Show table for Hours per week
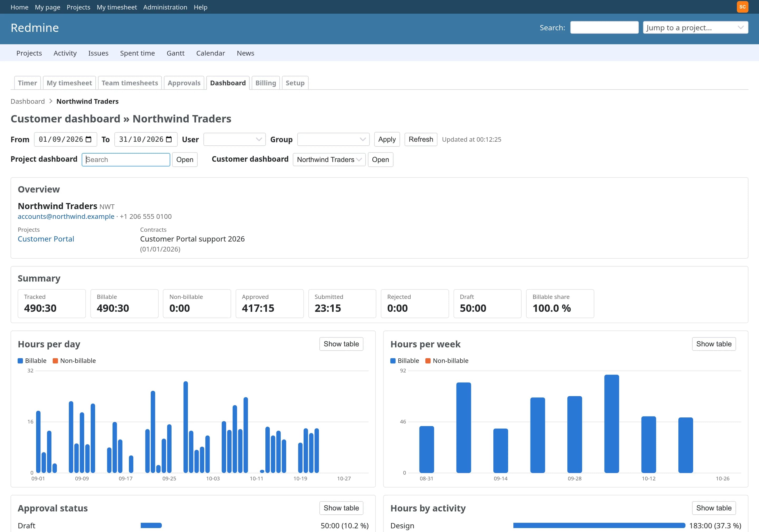759x532 pixels. coord(714,344)
